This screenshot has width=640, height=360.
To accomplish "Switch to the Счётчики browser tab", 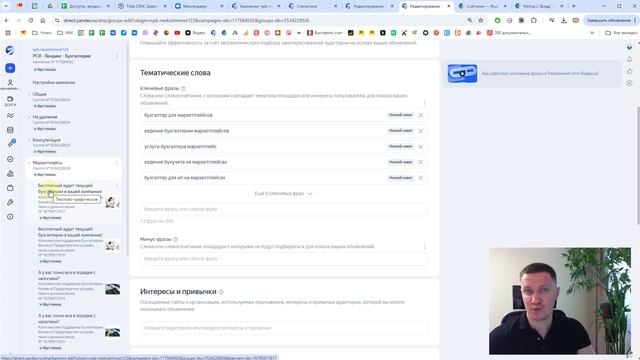I will click(482, 6).
